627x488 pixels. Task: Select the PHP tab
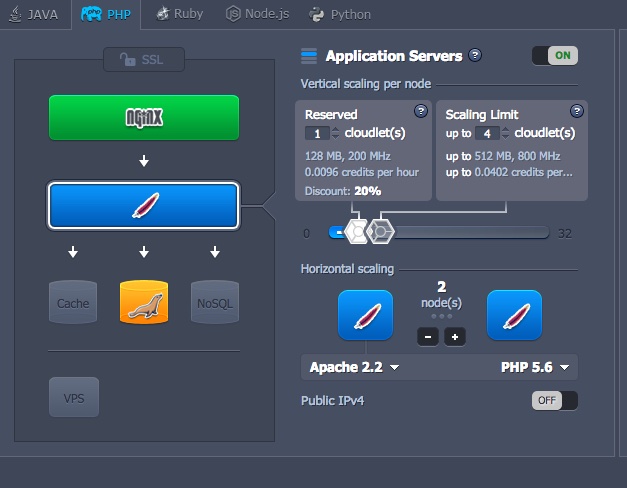tap(106, 14)
